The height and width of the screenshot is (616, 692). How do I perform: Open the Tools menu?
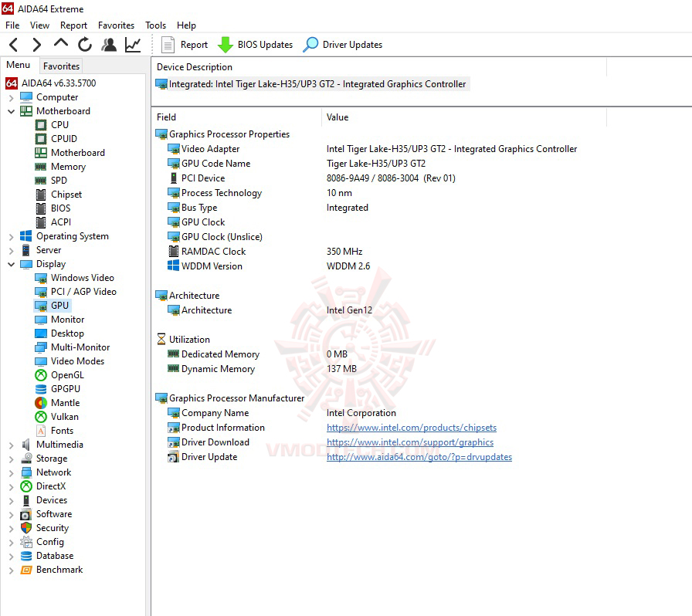coord(155,25)
